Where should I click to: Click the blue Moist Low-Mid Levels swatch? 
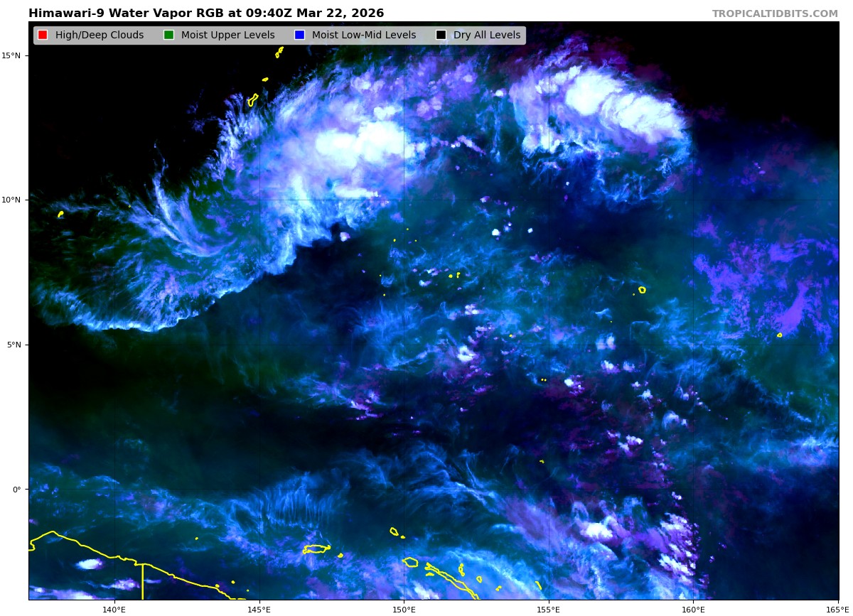click(x=299, y=36)
